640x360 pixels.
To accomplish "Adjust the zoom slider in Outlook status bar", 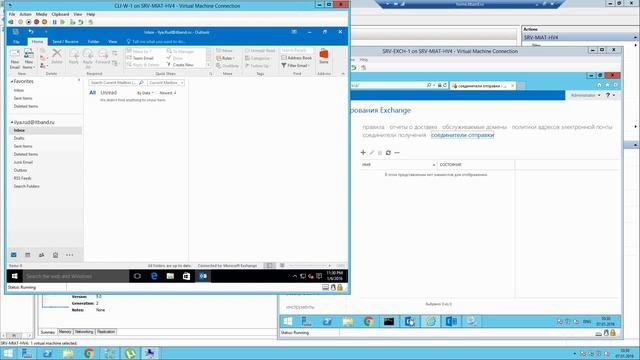I will (x=309, y=265).
